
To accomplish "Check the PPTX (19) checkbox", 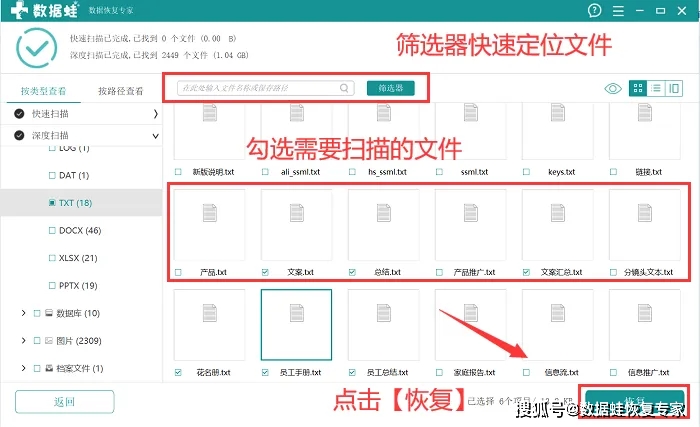I will pos(52,286).
